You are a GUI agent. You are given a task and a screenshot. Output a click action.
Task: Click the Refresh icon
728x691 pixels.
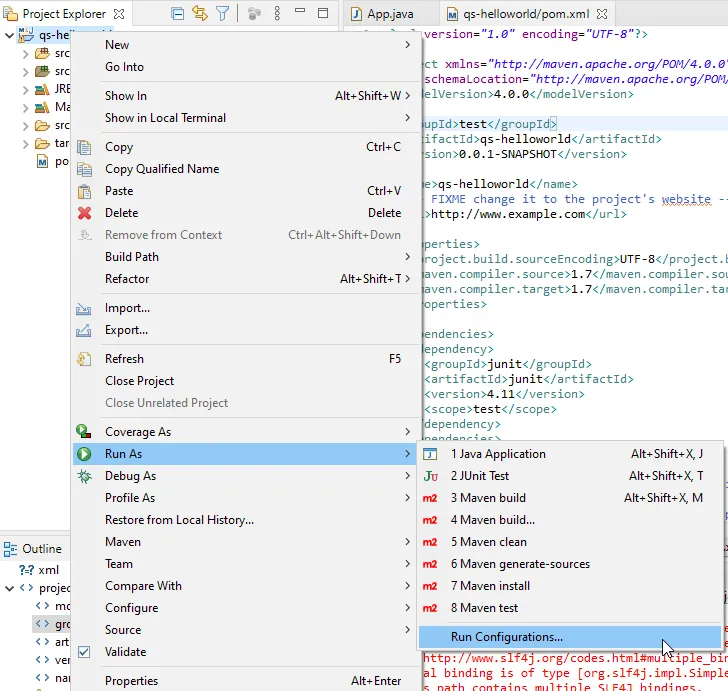click(x=84, y=359)
